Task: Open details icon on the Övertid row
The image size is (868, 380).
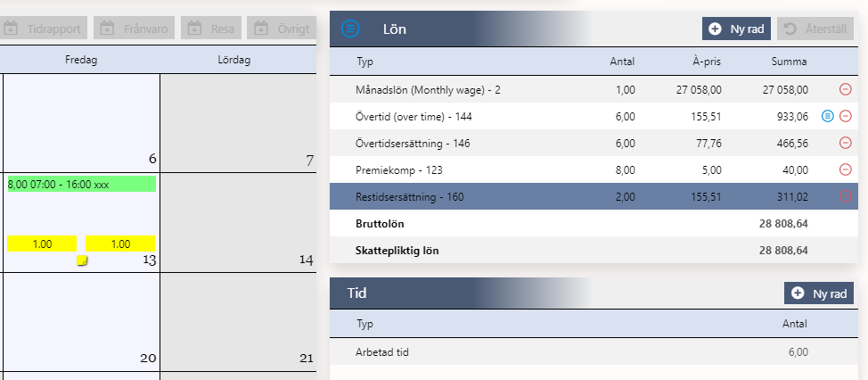Action: click(828, 116)
